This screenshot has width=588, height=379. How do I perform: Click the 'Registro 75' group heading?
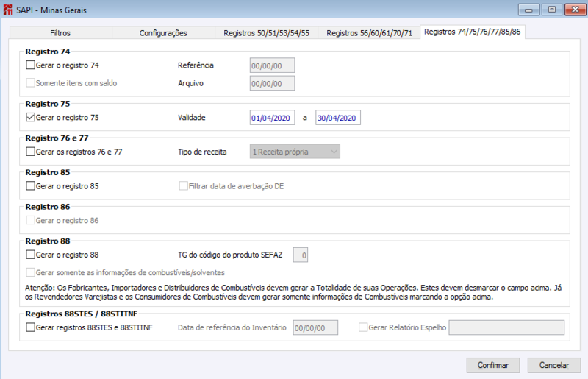pyautogui.click(x=48, y=104)
